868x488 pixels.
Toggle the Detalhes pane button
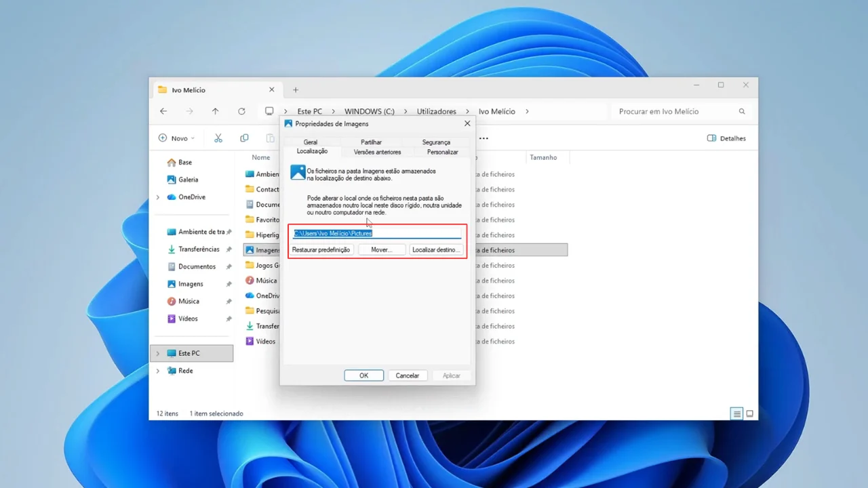pyautogui.click(x=726, y=138)
